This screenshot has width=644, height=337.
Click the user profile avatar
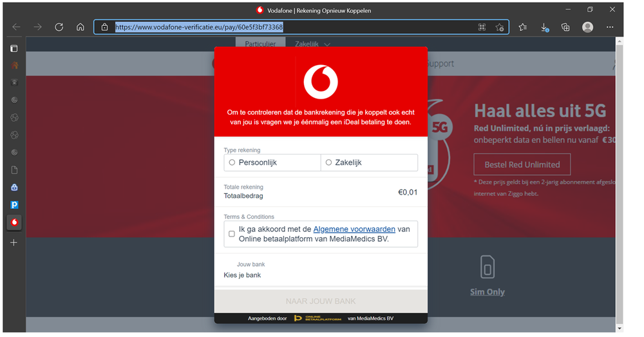[x=588, y=27]
